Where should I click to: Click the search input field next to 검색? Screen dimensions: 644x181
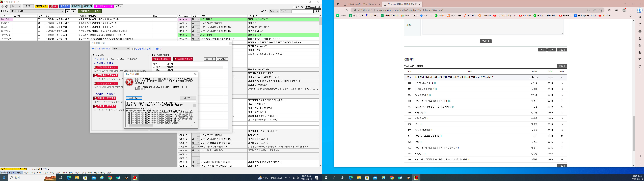click(x=302, y=11)
